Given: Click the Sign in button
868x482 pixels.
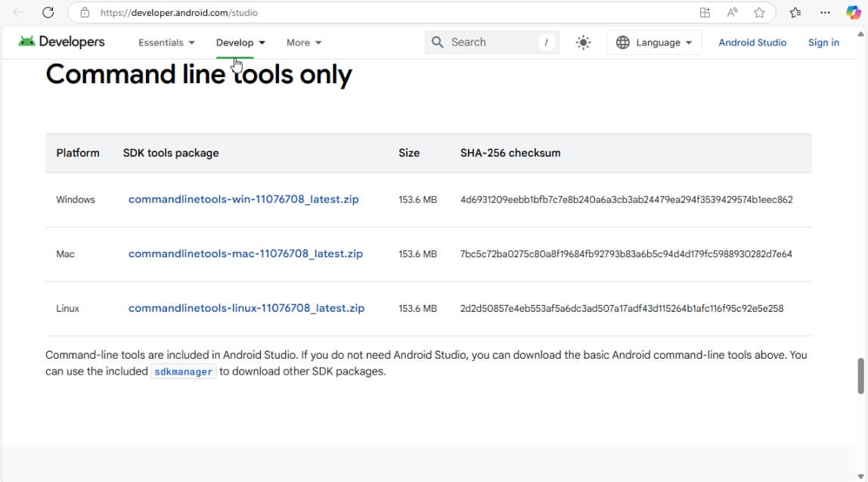Looking at the screenshot, I should pos(823,42).
